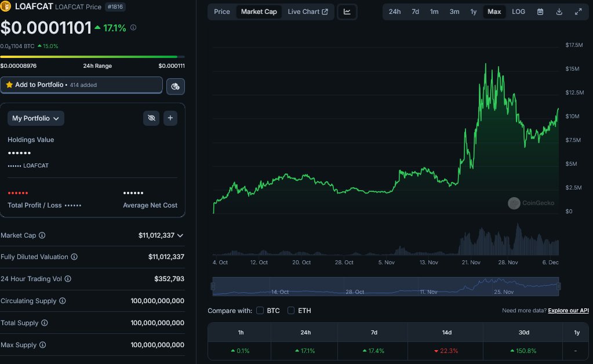The height and width of the screenshot is (364, 593).
Task: Download the chart data
Action: 558,11
